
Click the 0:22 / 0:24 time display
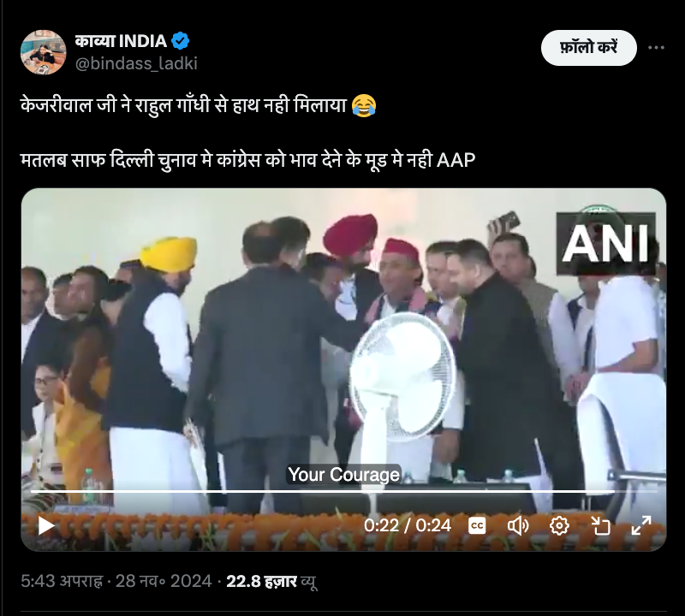(408, 525)
